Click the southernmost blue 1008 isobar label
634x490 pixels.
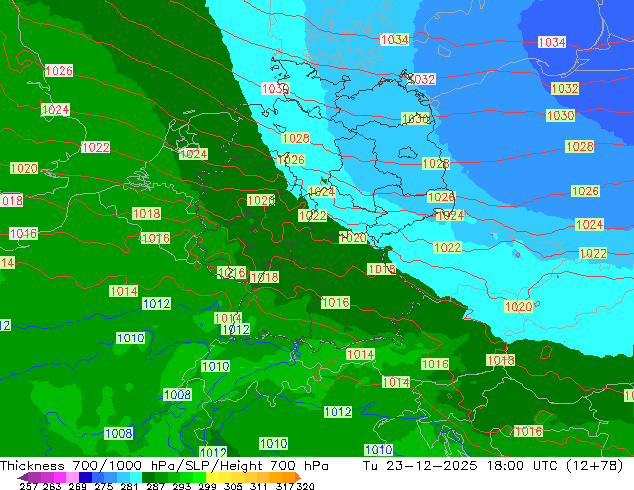coord(118,433)
